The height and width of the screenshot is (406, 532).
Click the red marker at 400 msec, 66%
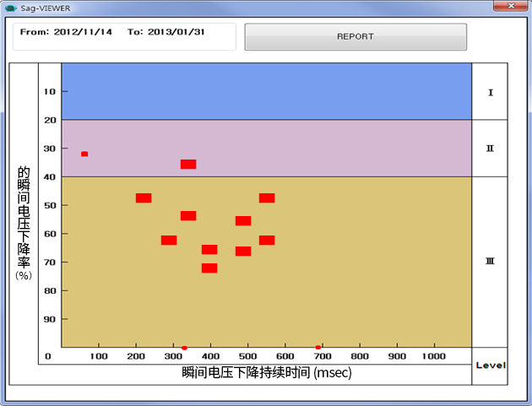click(x=209, y=249)
